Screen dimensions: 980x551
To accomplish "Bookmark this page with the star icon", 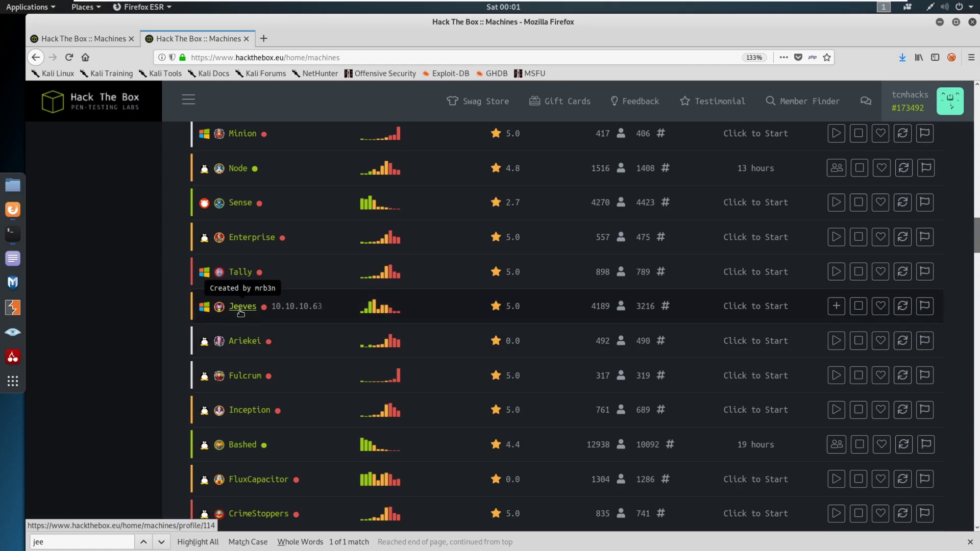I will [827, 57].
